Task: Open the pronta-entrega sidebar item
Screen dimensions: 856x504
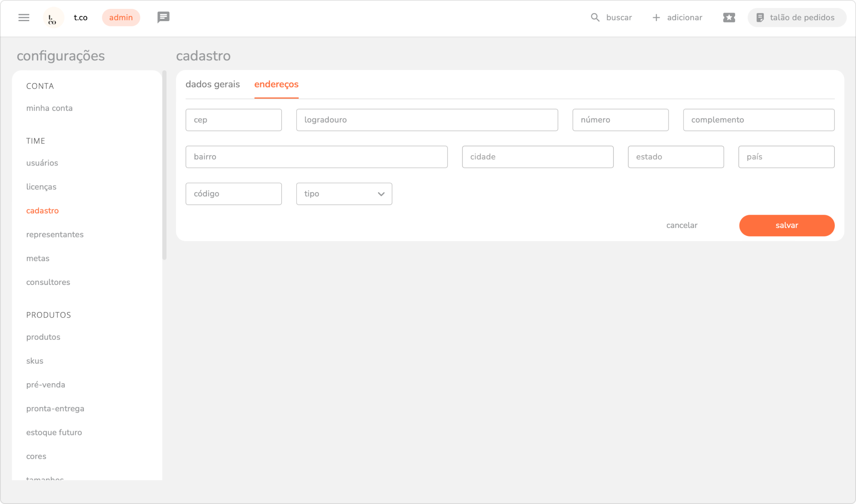Action: tap(55, 408)
